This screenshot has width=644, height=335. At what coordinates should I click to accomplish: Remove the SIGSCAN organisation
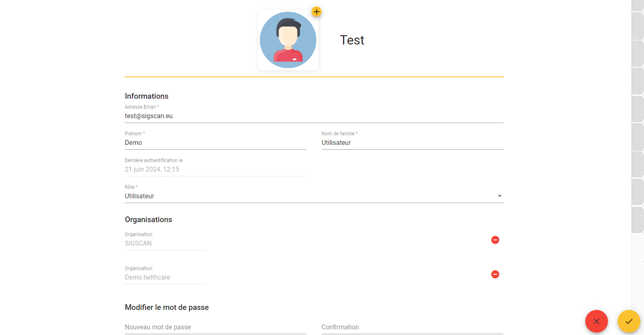point(495,240)
